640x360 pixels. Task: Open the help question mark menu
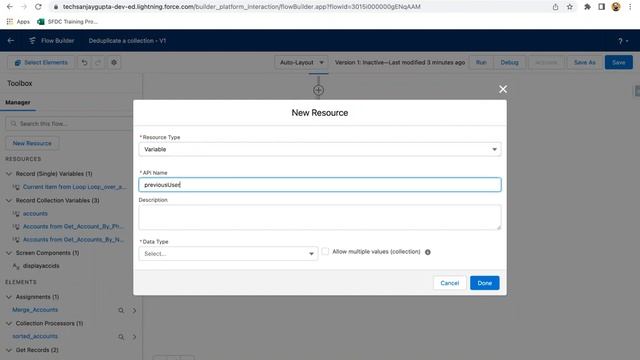tap(623, 41)
